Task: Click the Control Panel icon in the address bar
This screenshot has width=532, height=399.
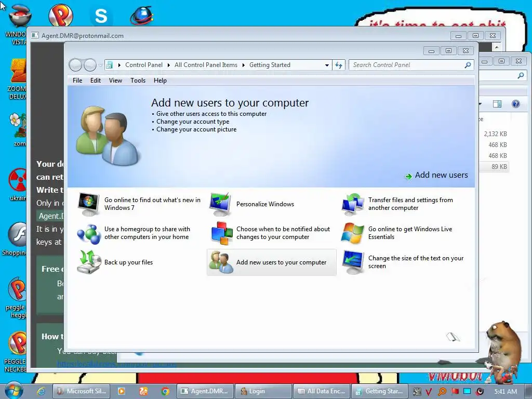Action: (x=109, y=65)
